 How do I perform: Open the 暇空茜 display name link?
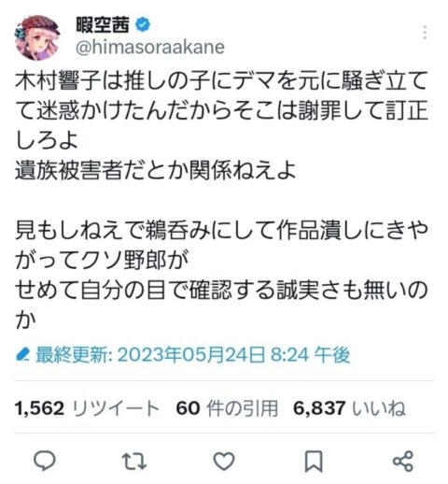tap(103, 24)
